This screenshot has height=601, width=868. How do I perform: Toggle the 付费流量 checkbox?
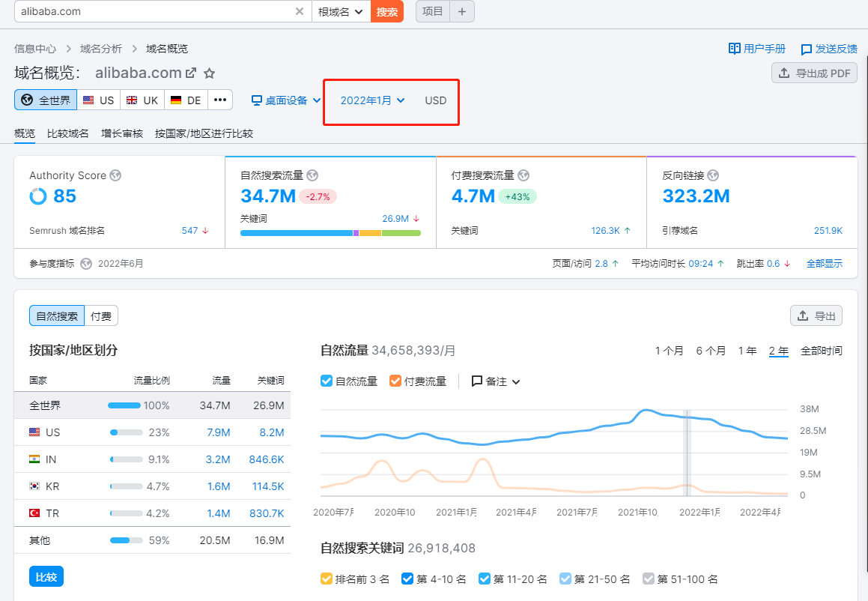(395, 381)
